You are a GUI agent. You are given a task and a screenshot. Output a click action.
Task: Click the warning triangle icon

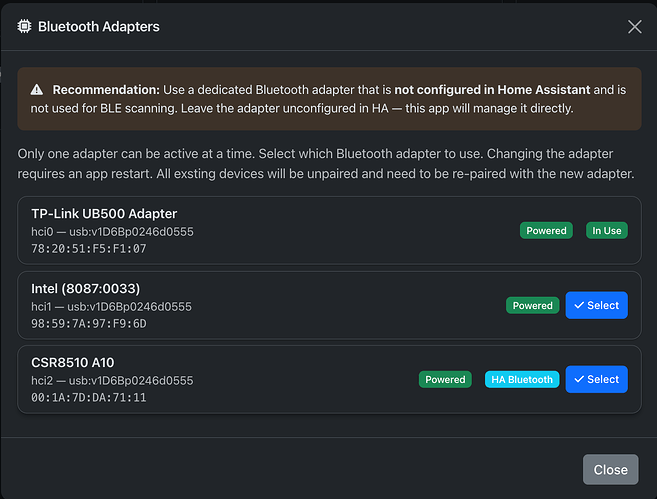click(x=37, y=89)
